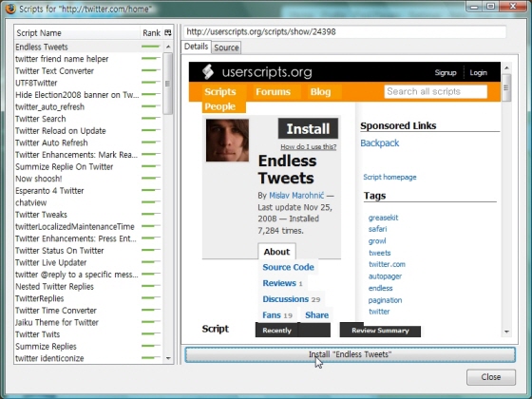The height and width of the screenshot is (399, 532).
Task: Click the twitter.com tag
Action: [387, 264]
